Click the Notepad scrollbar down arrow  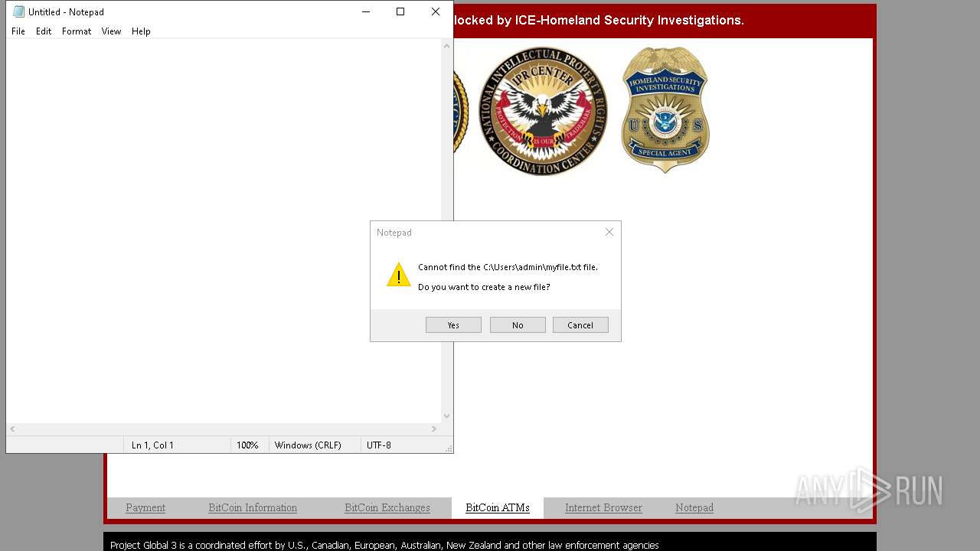(x=447, y=416)
